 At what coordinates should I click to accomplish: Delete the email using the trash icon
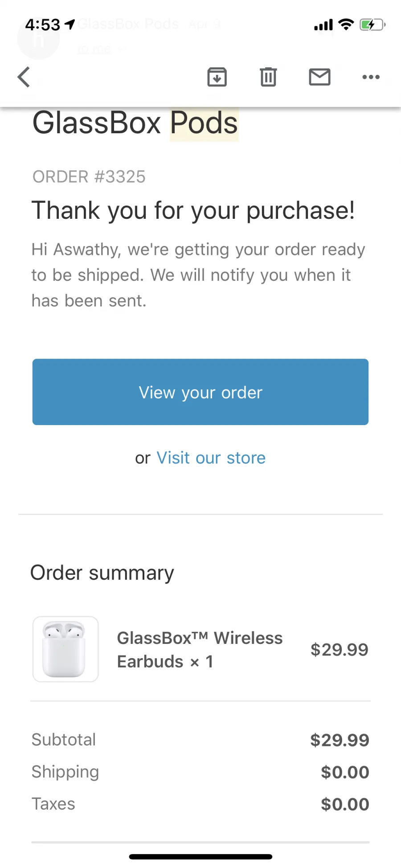coord(268,77)
